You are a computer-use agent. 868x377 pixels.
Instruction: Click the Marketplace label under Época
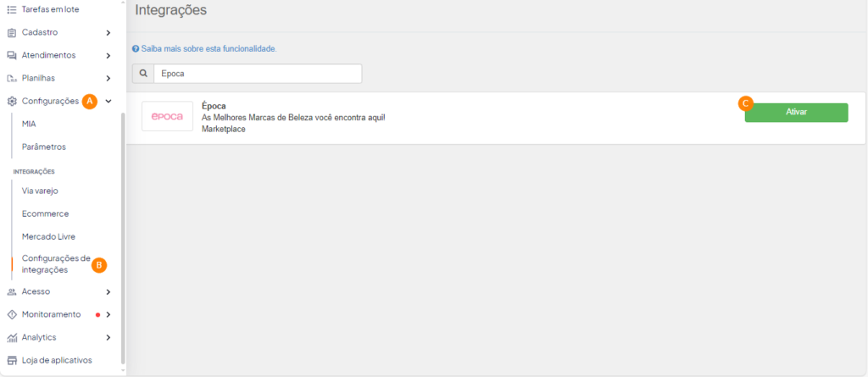click(x=224, y=129)
